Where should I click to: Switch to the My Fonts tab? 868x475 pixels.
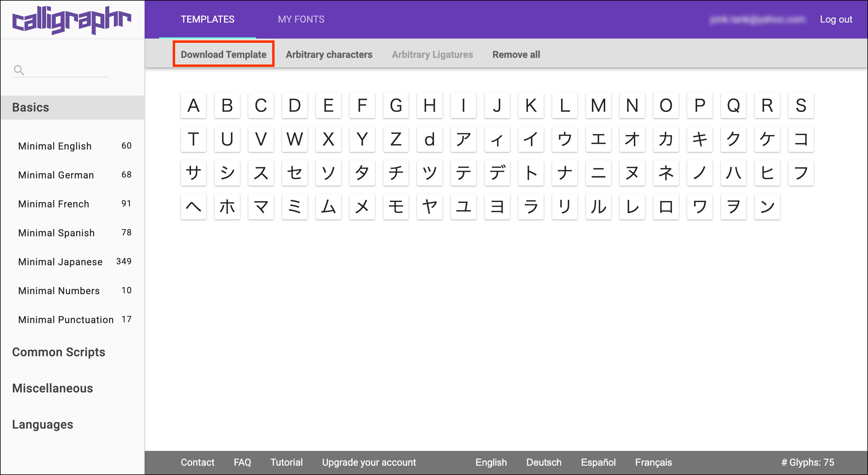(301, 19)
